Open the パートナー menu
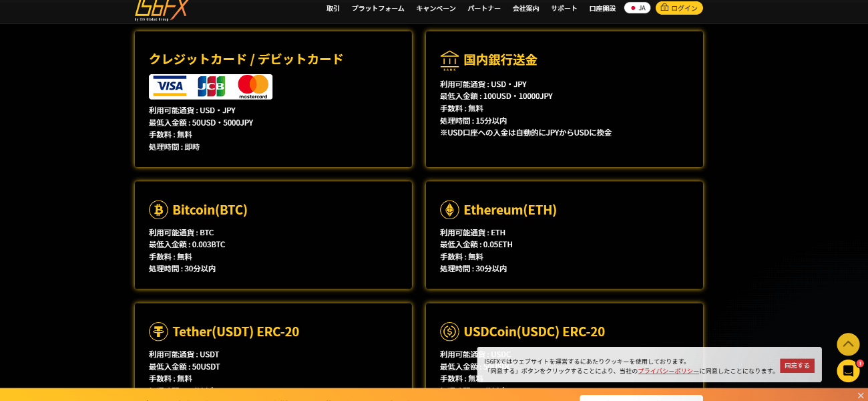This screenshot has height=401, width=868. [484, 8]
